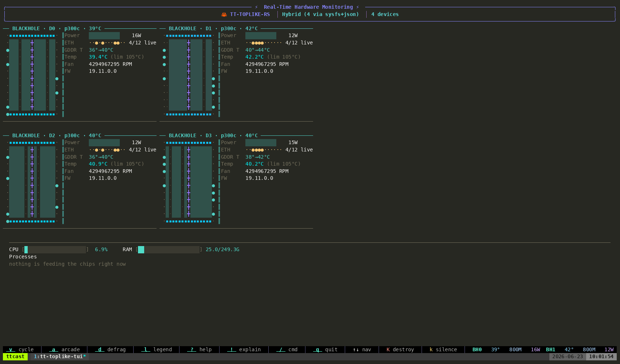The height and width of the screenshot is (364, 620).
Task: Click the D1 core grid visualization
Action: click(189, 75)
